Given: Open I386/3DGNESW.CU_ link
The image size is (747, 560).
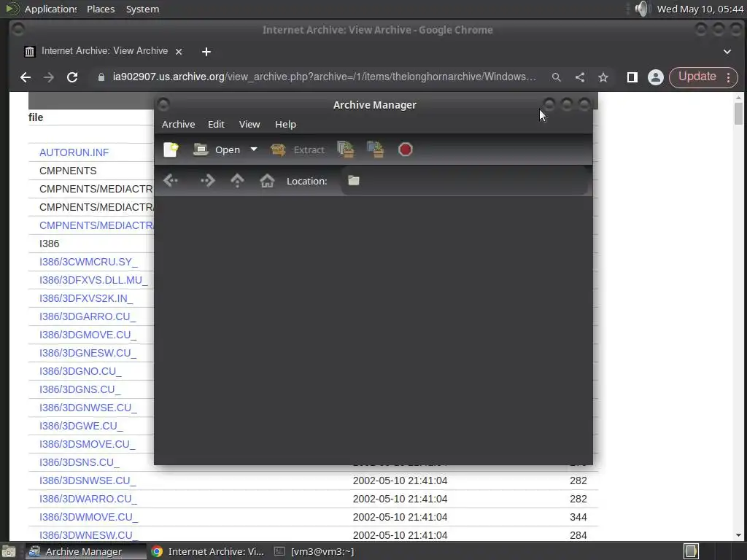Looking at the screenshot, I should 88,353.
